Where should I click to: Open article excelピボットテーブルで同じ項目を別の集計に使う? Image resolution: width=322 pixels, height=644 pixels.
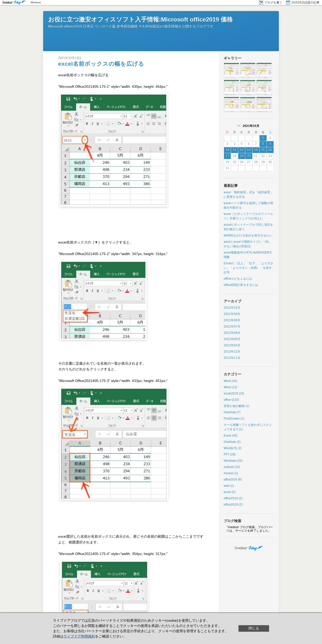click(248, 227)
